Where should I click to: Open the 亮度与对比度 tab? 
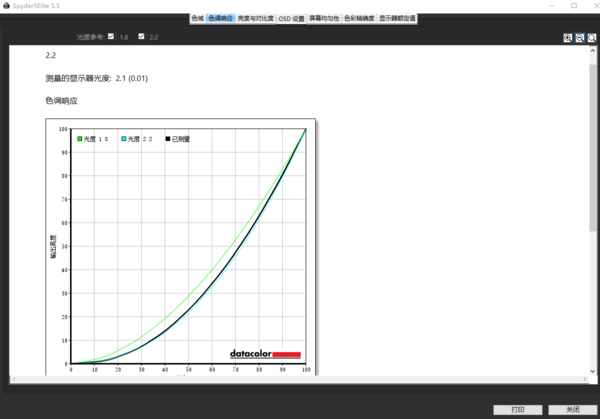[x=255, y=18]
